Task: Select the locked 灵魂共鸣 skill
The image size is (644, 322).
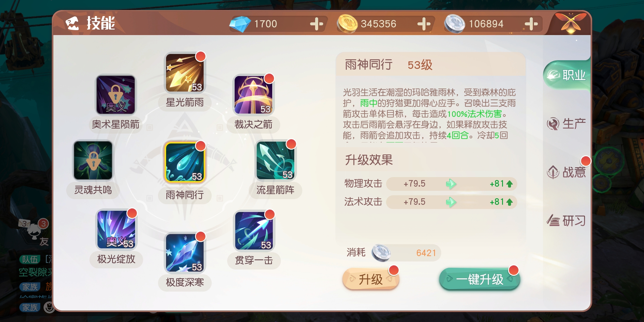Action: (93, 160)
